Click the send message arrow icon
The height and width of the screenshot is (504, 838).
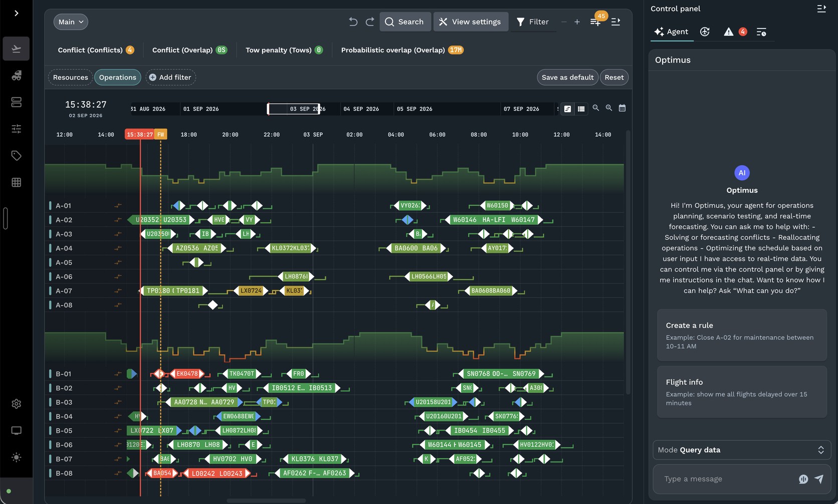(819, 479)
